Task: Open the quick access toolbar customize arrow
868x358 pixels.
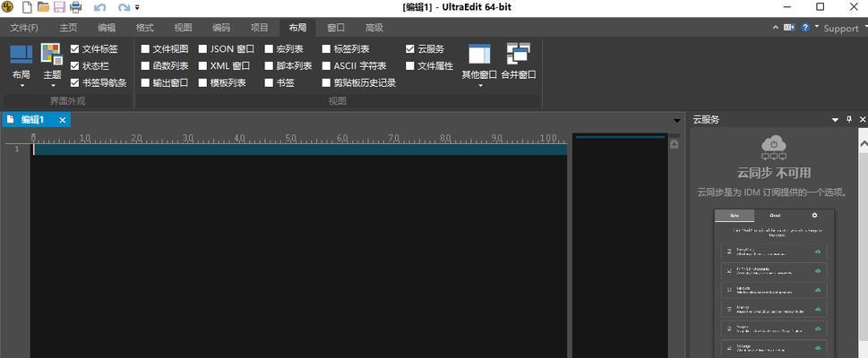Action: click(137, 8)
